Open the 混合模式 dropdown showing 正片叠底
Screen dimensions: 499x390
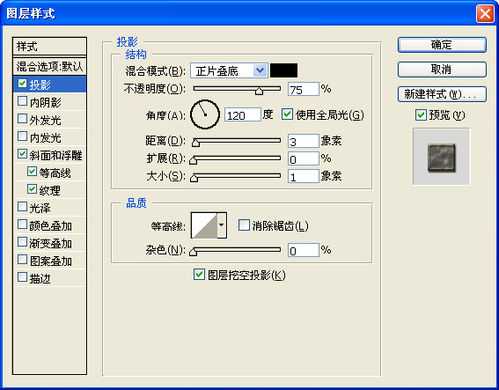[x=229, y=71]
